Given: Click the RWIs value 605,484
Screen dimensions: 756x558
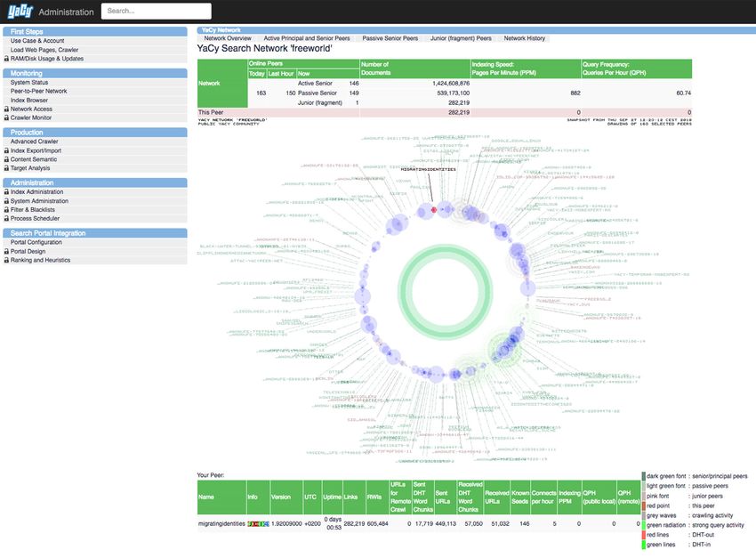Looking at the screenshot, I should 377,524.
